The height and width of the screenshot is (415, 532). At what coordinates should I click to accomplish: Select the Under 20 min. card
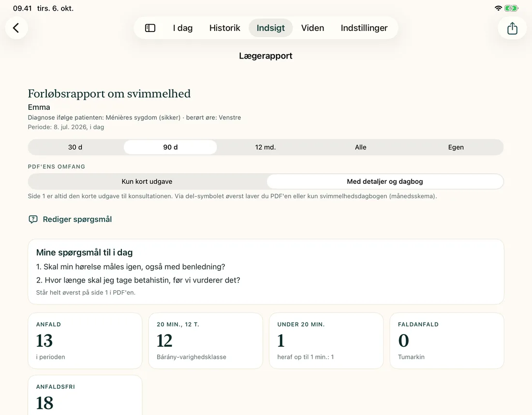point(326,341)
